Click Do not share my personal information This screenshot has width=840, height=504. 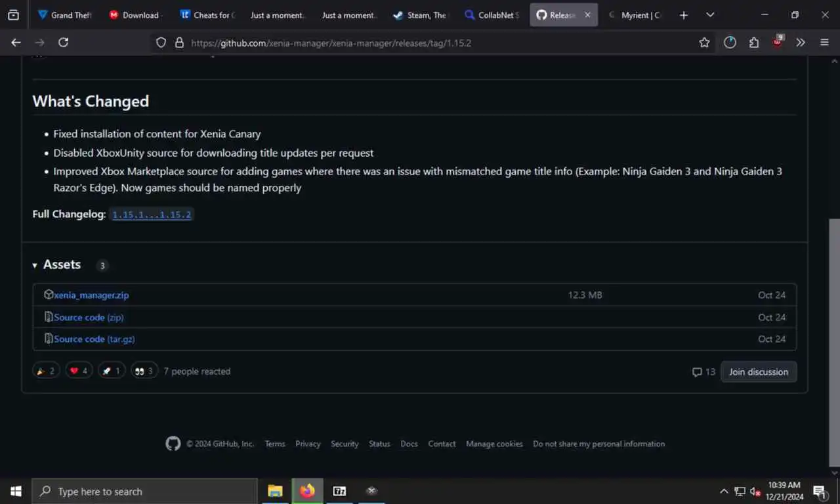click(x=598, y=444)
